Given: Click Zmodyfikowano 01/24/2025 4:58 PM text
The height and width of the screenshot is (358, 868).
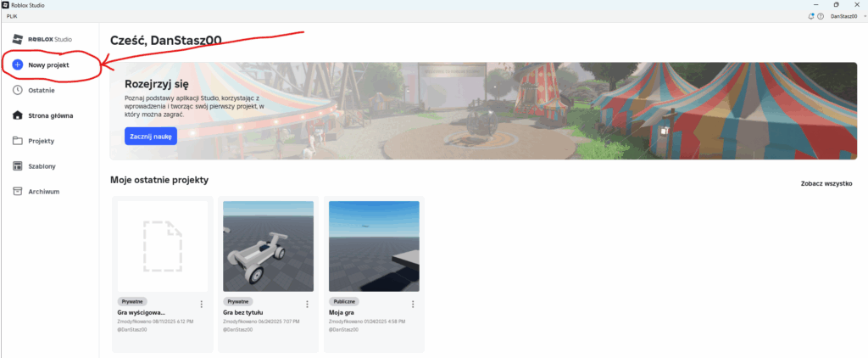Looking at the screenshot, I should pos(366,322).
